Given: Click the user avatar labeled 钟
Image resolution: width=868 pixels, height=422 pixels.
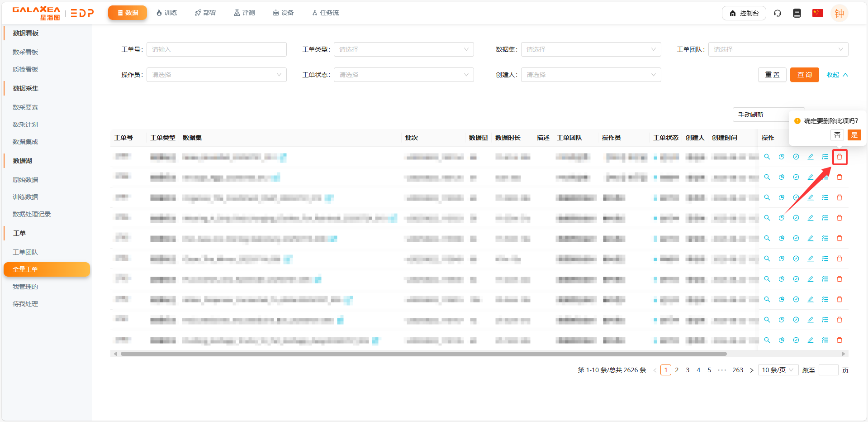Looking at the screenshot, I should point(839,13).
